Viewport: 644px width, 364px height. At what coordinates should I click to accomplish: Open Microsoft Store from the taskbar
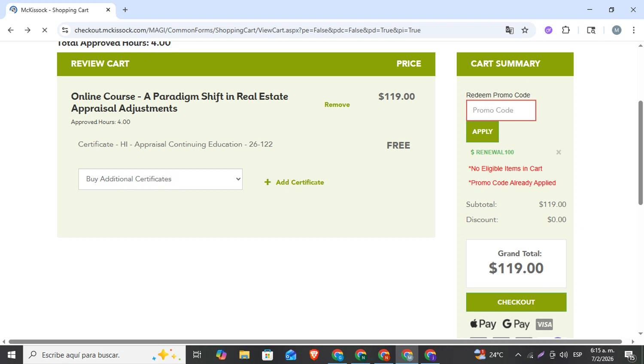click(267, 355)
